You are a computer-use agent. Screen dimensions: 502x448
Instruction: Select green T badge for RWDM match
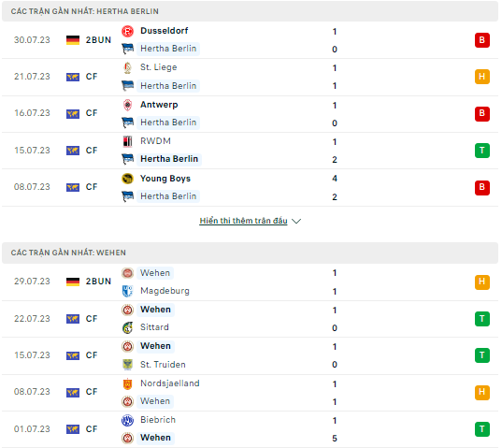pyautogui.click(x=482, y=151)
